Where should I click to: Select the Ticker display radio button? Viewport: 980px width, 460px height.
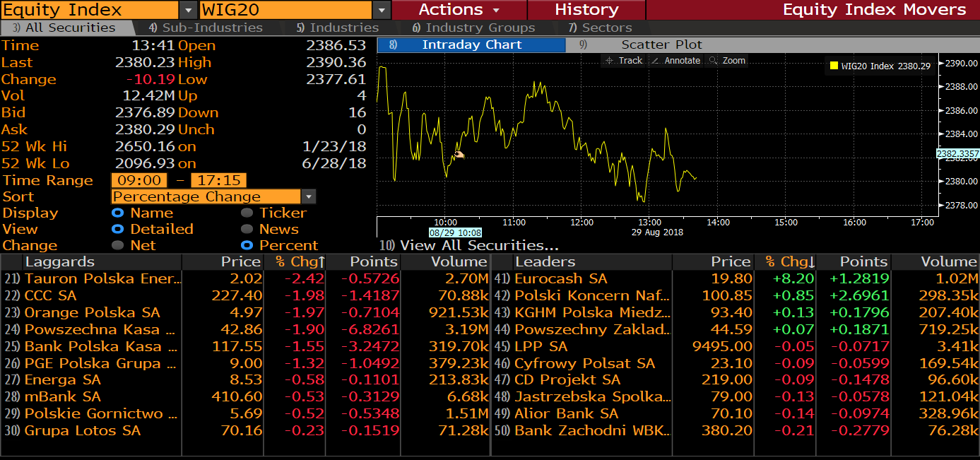247,213
